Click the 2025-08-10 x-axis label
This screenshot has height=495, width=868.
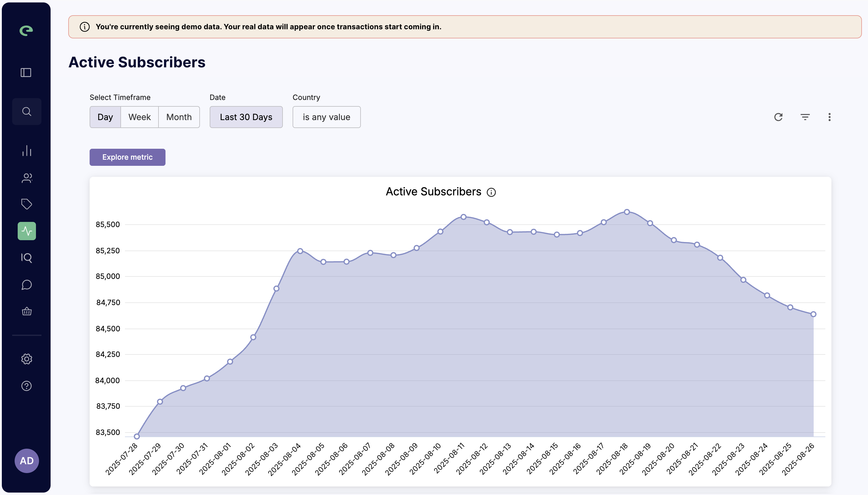pyautogui.click(x=425, y=458)
